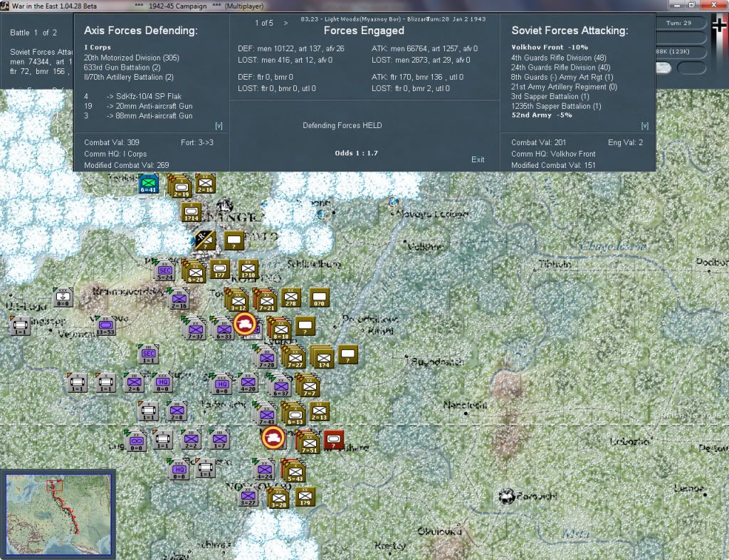Screen dimensions: 729x560
Task: Click the 1235th Sapper Battalion (1) entry
Action: pyautogui.click(x=556, y=106)
